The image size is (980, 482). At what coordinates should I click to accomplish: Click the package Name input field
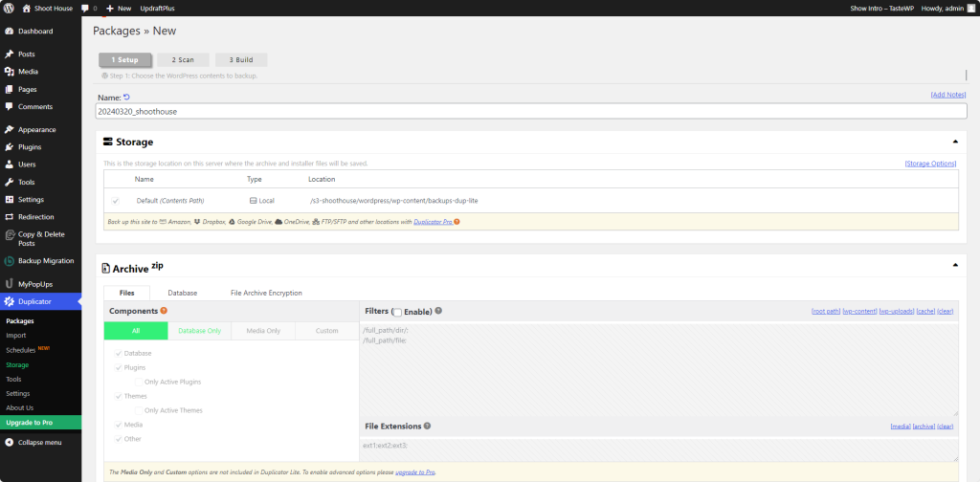[531, 111]
